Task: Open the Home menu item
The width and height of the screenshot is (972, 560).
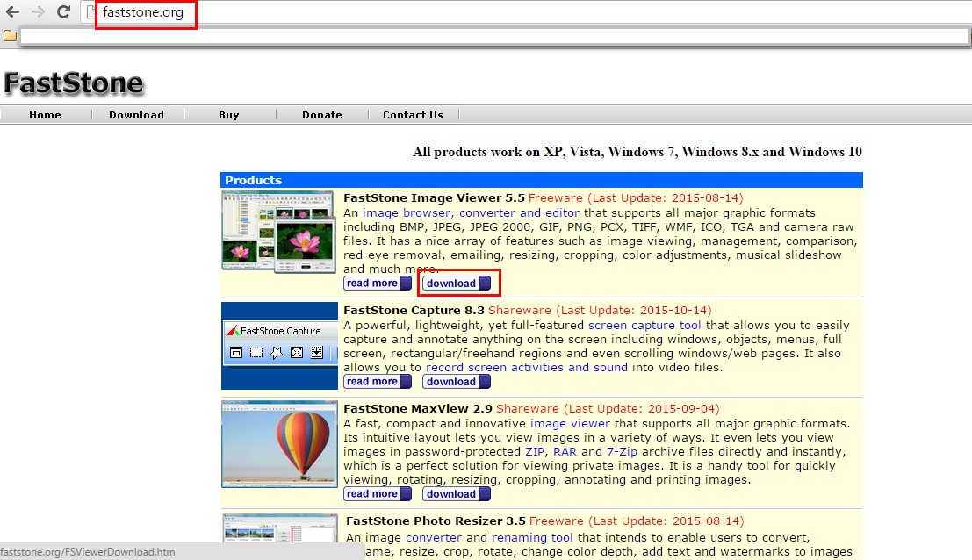Action: tap(45, 115)
